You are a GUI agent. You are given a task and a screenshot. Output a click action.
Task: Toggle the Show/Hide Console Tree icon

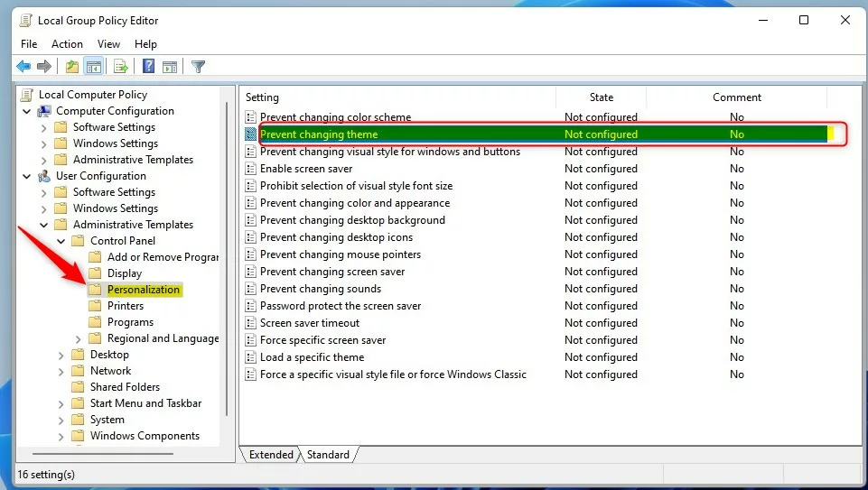[x=94, y=67]
